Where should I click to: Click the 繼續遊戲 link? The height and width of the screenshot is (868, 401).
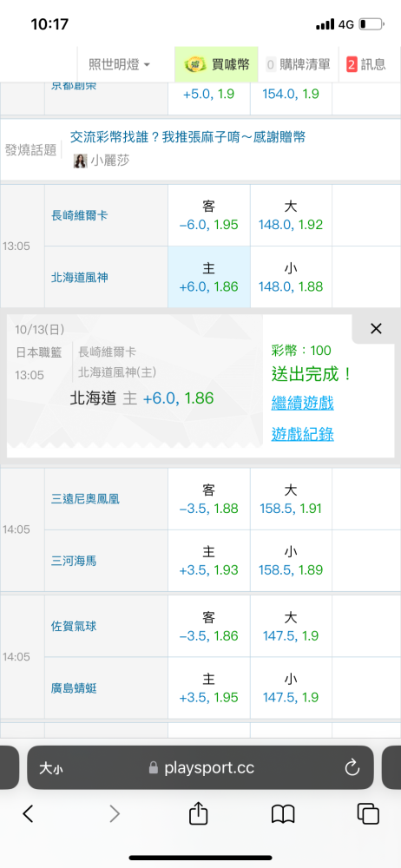(x=302, y=404)
